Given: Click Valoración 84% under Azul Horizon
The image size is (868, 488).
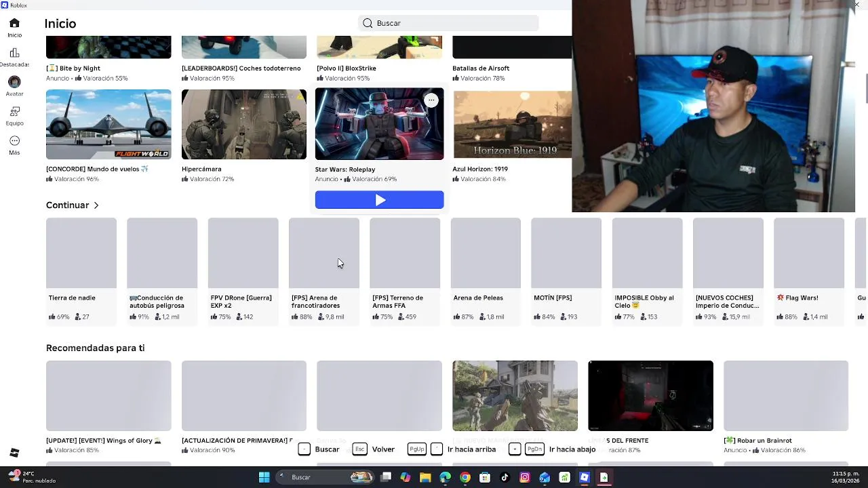Looking at the screenshot, I should (x=479, y=180).
